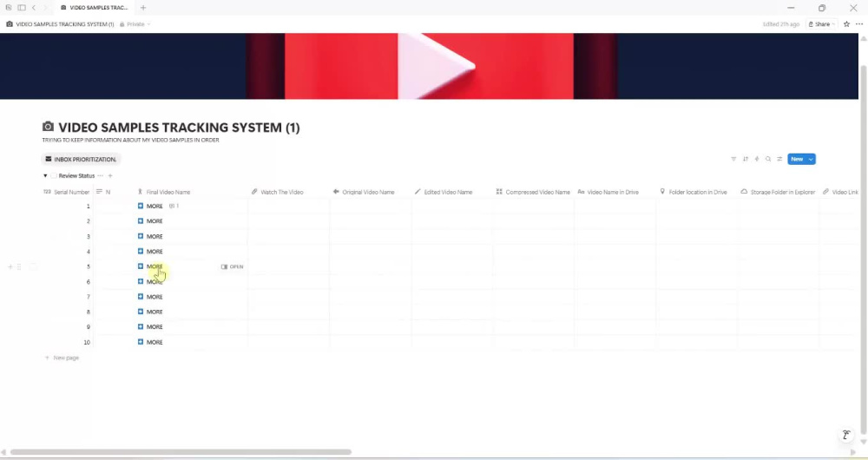Go forward with the right arrow

click(45, 8)
